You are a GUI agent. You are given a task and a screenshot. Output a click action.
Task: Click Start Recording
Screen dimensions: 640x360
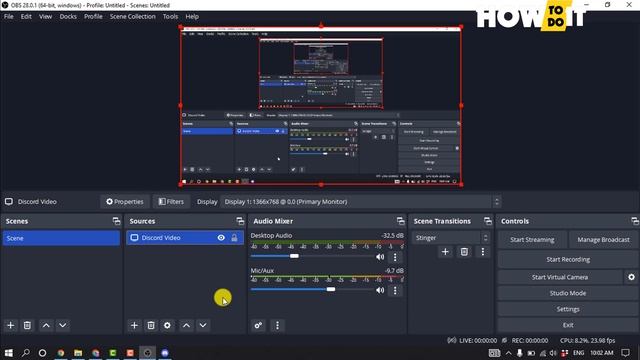pos(568,260)
